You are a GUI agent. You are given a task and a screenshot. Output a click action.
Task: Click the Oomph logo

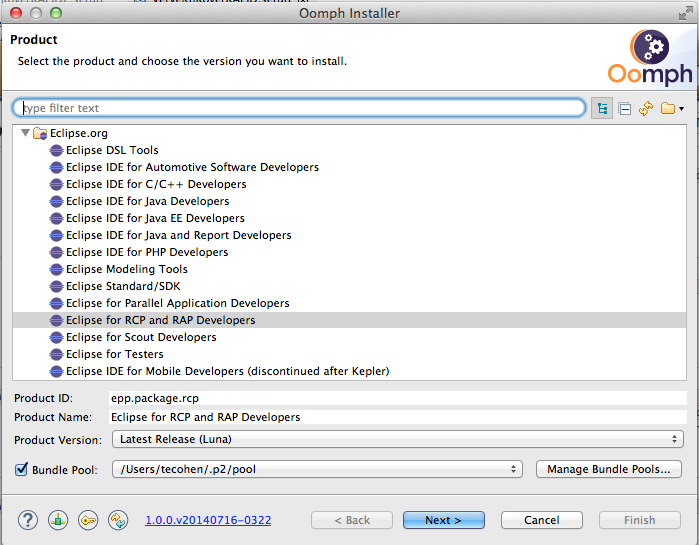tap(650, 58)
